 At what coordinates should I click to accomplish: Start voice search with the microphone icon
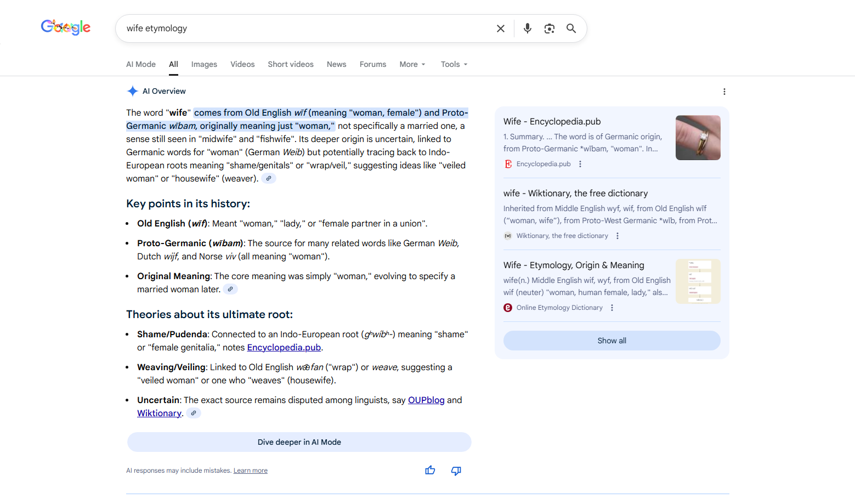(x=528, y=29)
